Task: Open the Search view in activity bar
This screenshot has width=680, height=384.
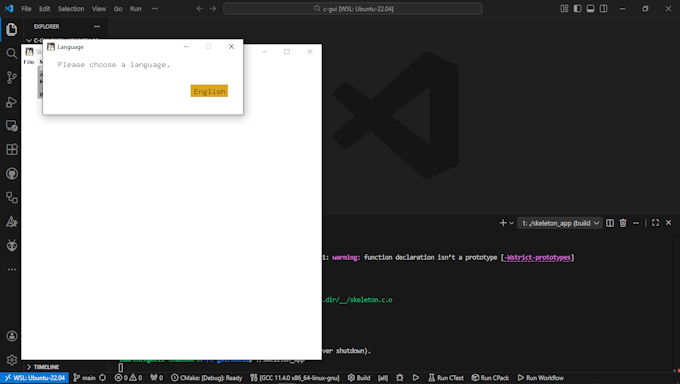Action: (x=12, y=54)
